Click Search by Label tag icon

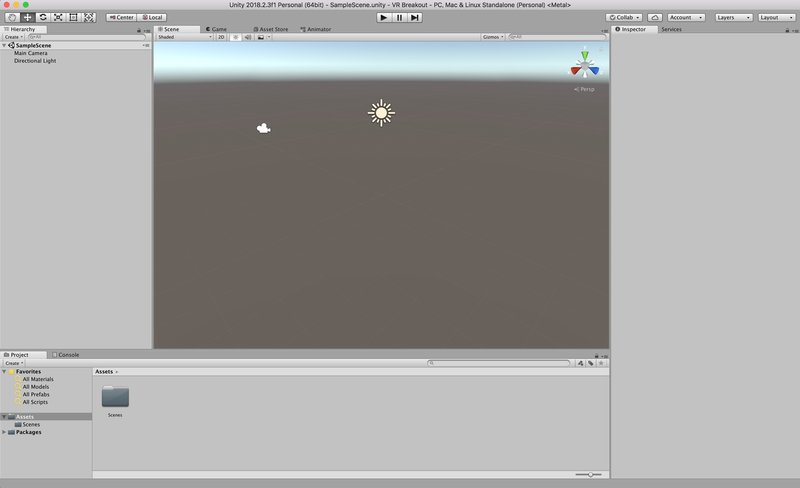click(591, 363)
